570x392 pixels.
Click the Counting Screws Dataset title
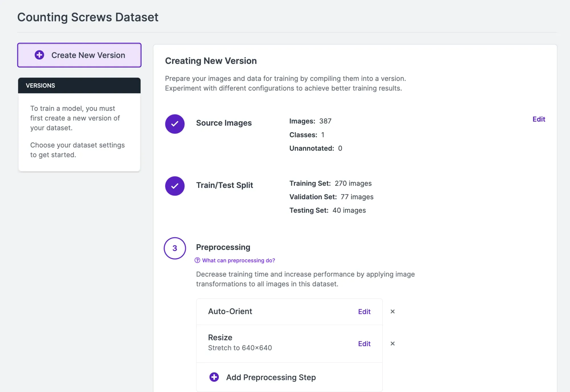pos(88,17)
